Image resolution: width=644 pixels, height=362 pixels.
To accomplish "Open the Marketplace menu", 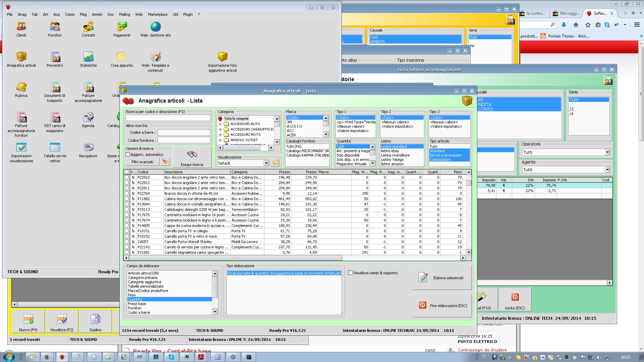I will pos(158,14).
